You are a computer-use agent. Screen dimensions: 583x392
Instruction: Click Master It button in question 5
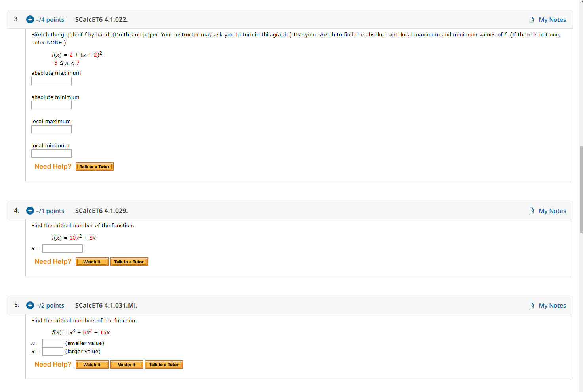[x=126, y=365]
